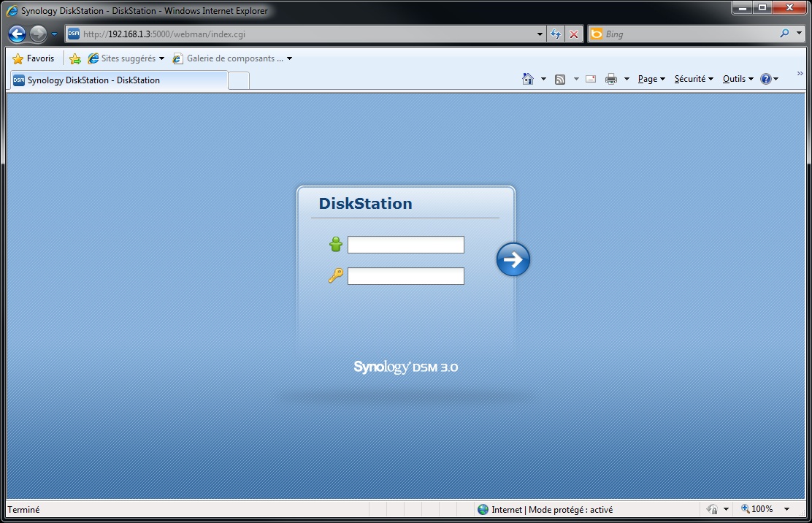Expand the Home button dropdown arrow
This screenshot has width=812, height=523.
click(543, 79)
